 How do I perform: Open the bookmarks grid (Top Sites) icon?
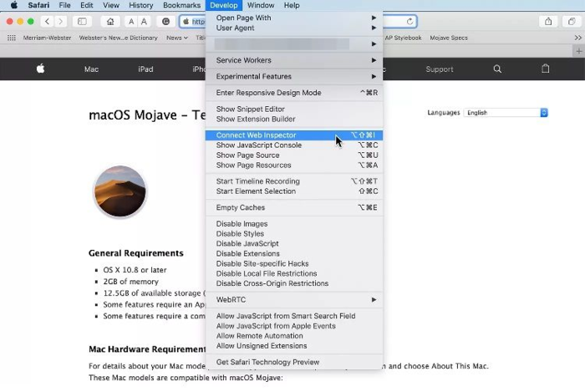(x=11, y=38)
